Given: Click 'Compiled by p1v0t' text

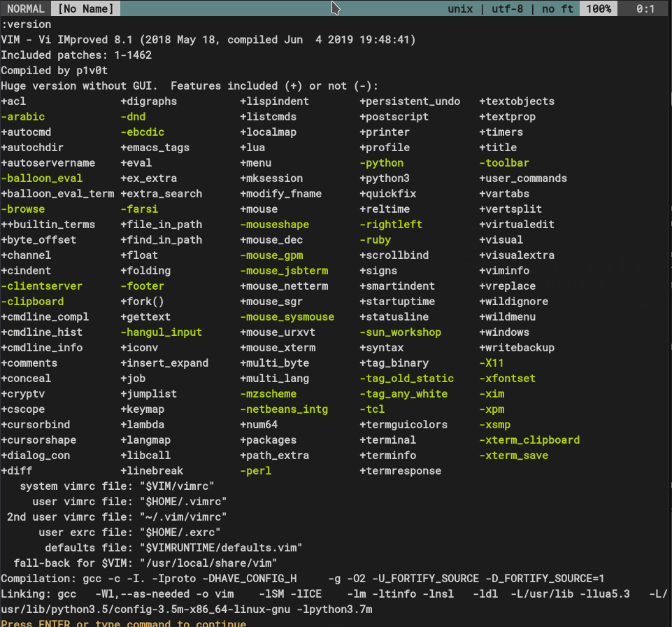Looking at the screenshot, I should click(x=55, y=71).
